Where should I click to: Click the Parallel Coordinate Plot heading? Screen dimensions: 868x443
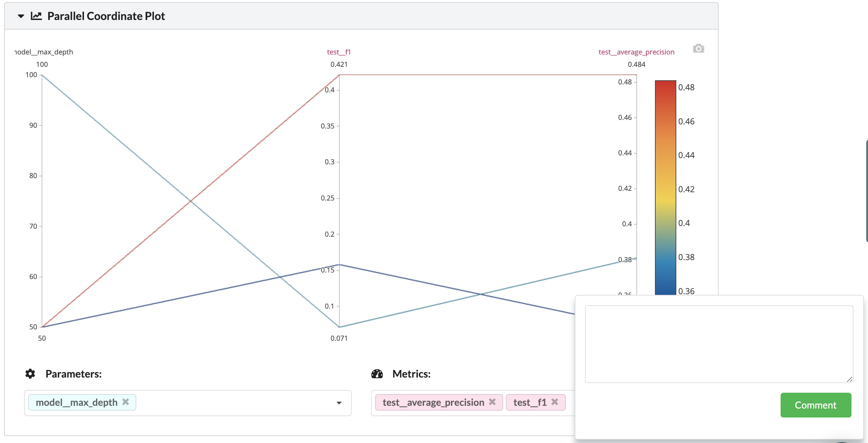click(106, 16)
